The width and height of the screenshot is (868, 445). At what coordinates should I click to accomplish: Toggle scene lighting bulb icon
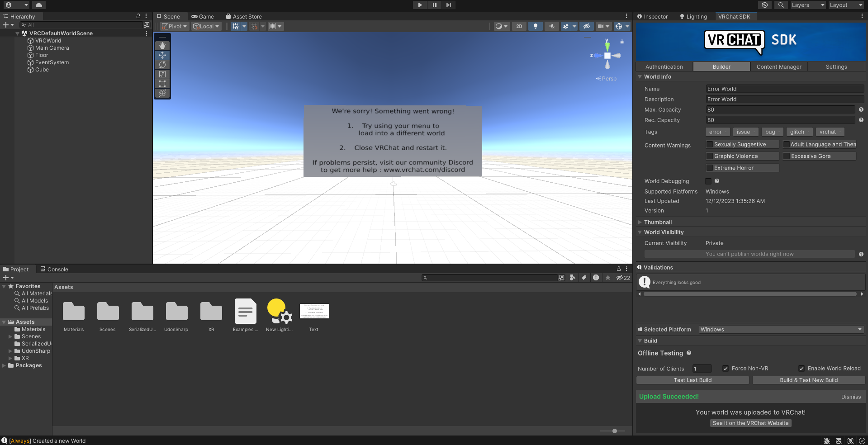pos(536,26)
